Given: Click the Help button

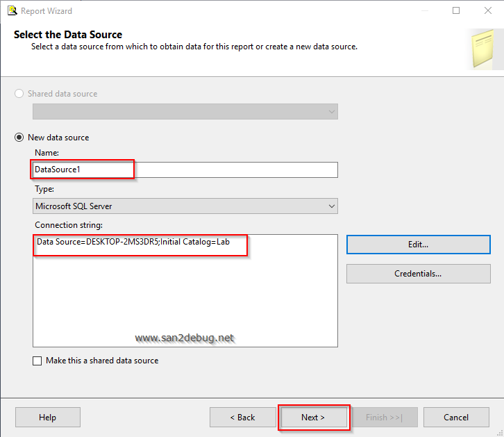Looking at the screenshot, I should 48,418.
